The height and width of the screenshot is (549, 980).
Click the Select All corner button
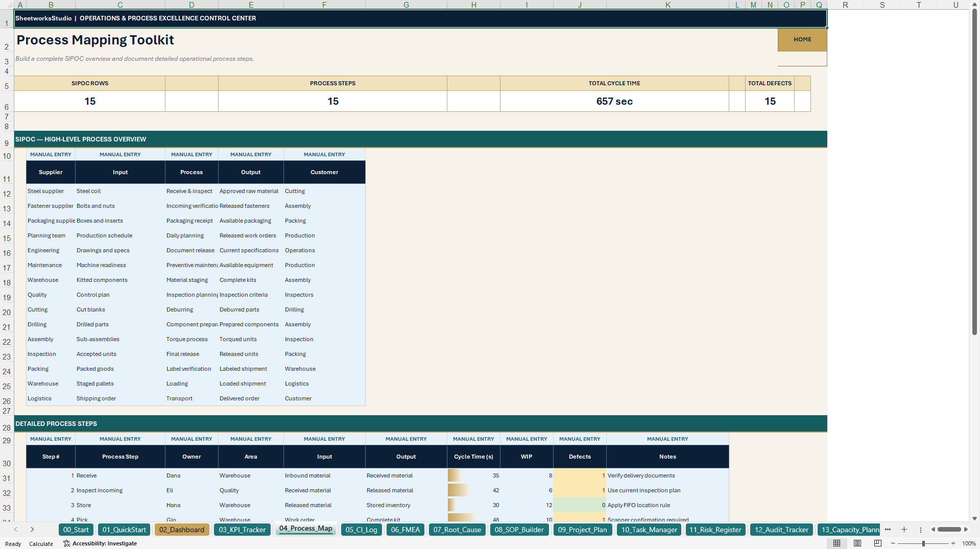(x=7, y=5)
